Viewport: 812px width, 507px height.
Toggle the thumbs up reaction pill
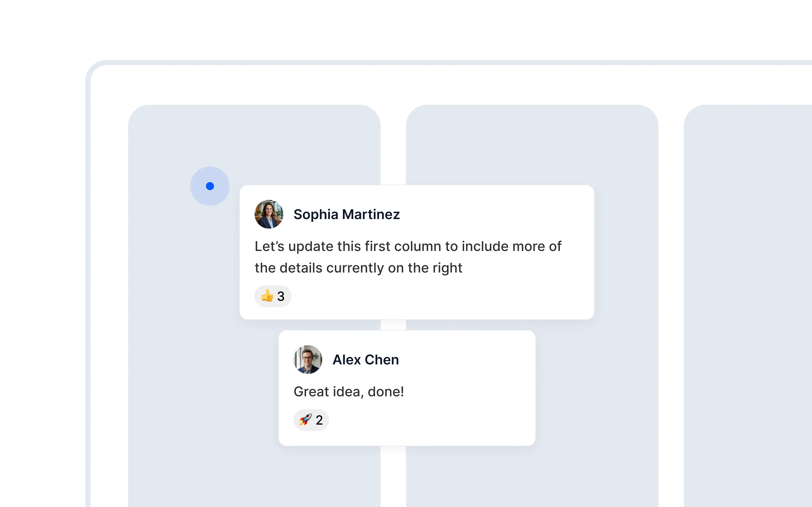[273, 296]
